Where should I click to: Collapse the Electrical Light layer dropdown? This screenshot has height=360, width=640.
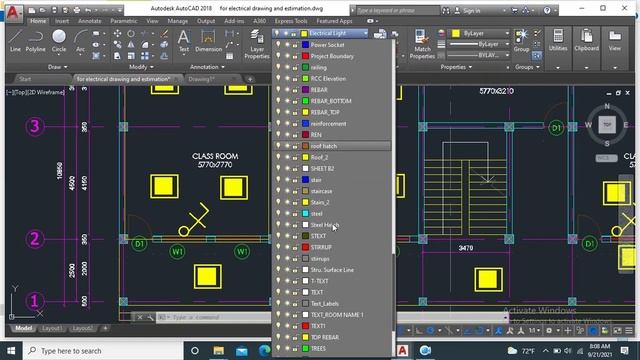[x=365, y=33]
